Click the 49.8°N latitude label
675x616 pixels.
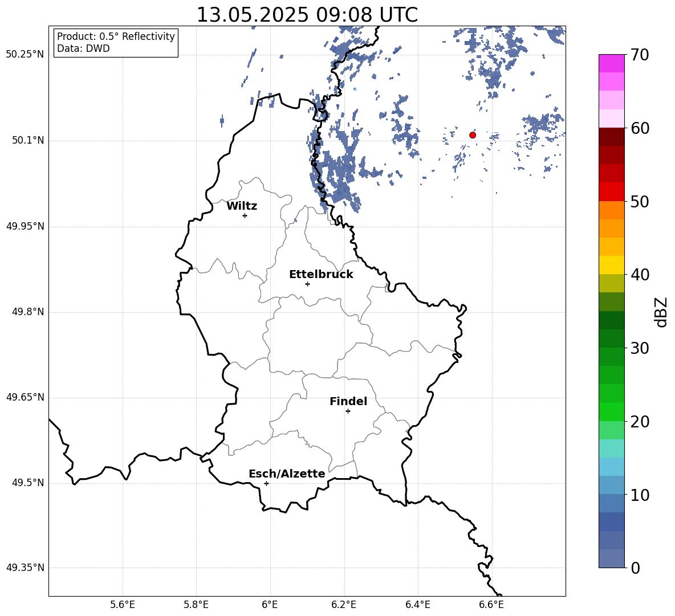tap(28, 312)
